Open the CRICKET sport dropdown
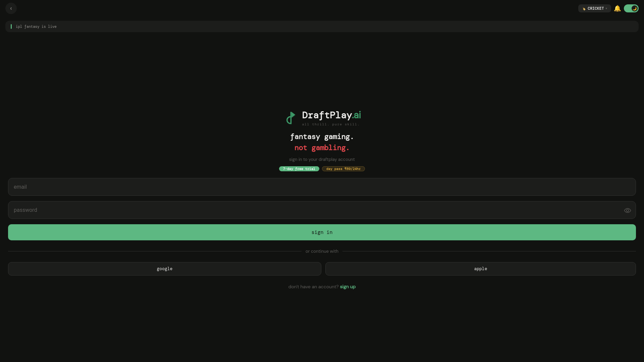This screenshot has width=644, height=362. (x=595, y=8)
